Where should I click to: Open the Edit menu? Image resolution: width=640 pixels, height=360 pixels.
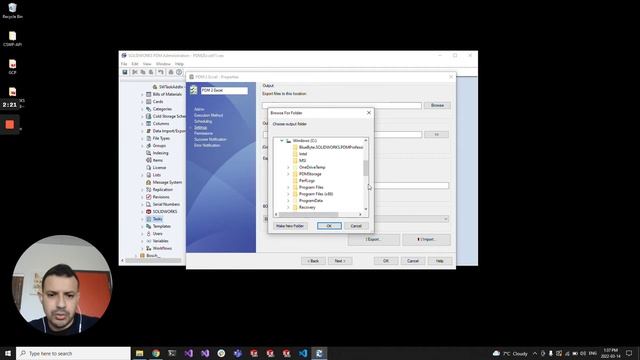[135, 64]
